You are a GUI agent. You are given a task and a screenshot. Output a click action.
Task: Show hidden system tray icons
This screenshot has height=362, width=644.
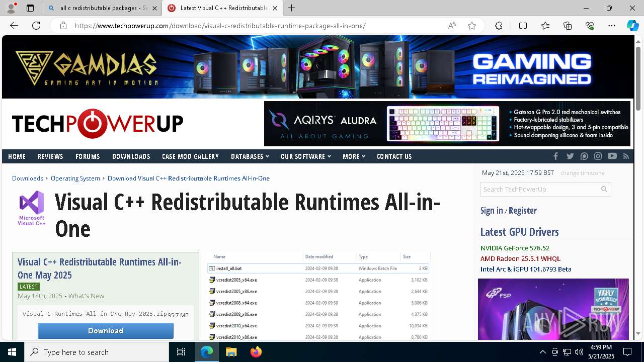click(542, 352)
